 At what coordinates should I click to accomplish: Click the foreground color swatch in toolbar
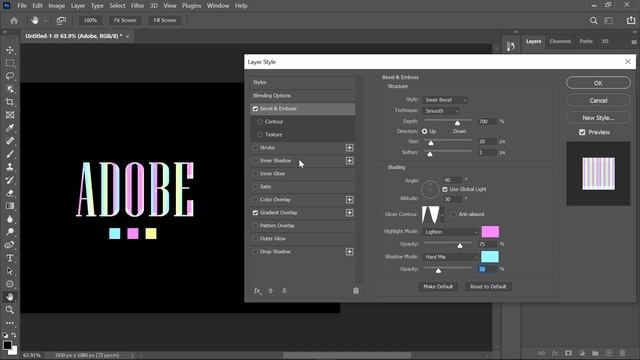7,345
